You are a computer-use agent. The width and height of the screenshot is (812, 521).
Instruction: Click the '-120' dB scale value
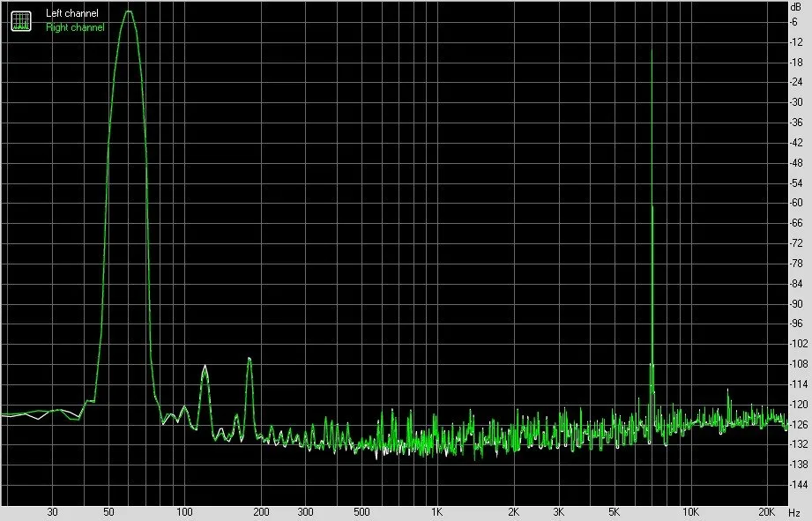pos(798,404)
